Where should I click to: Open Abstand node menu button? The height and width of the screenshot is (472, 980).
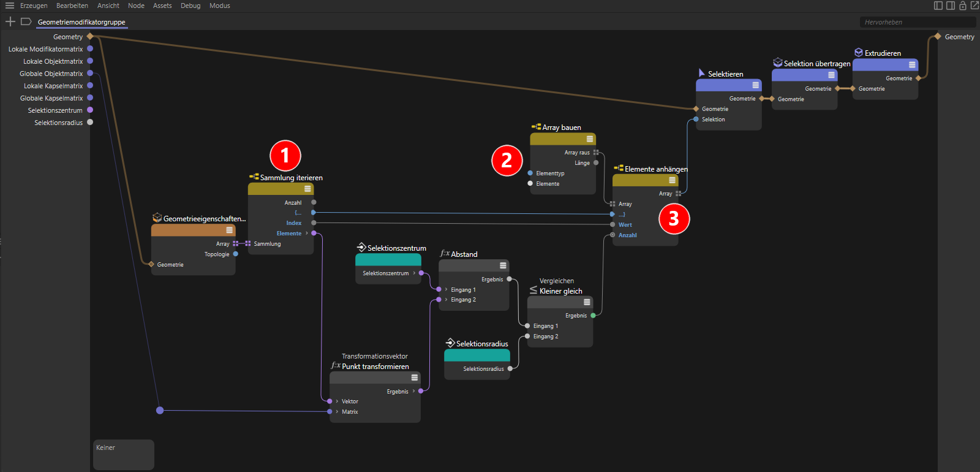pyautogui.click(x=503, y=265)
